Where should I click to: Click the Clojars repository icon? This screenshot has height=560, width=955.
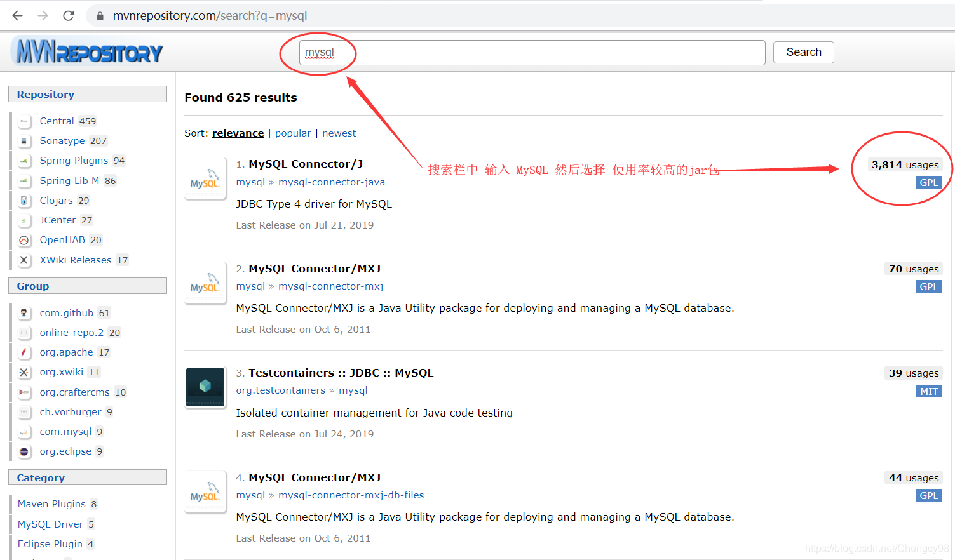24,201
